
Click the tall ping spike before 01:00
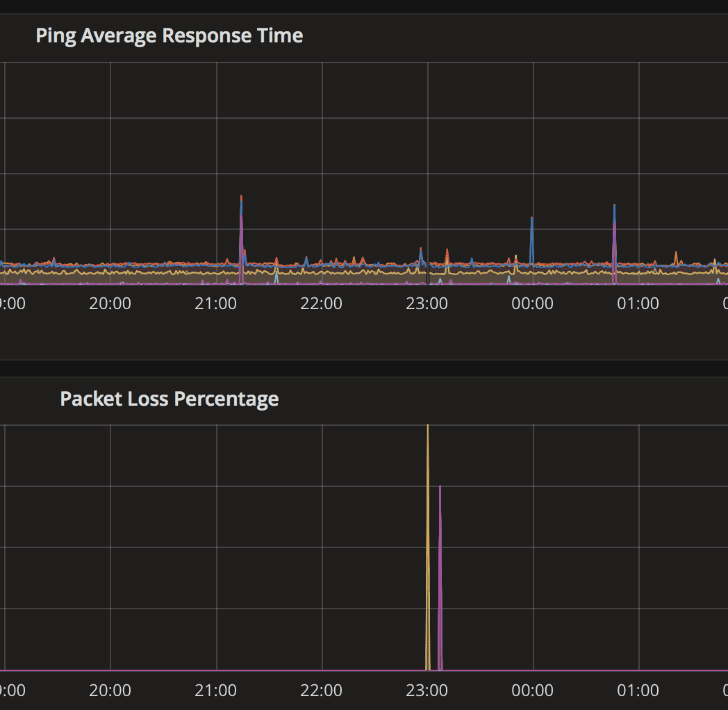(614, 207)
